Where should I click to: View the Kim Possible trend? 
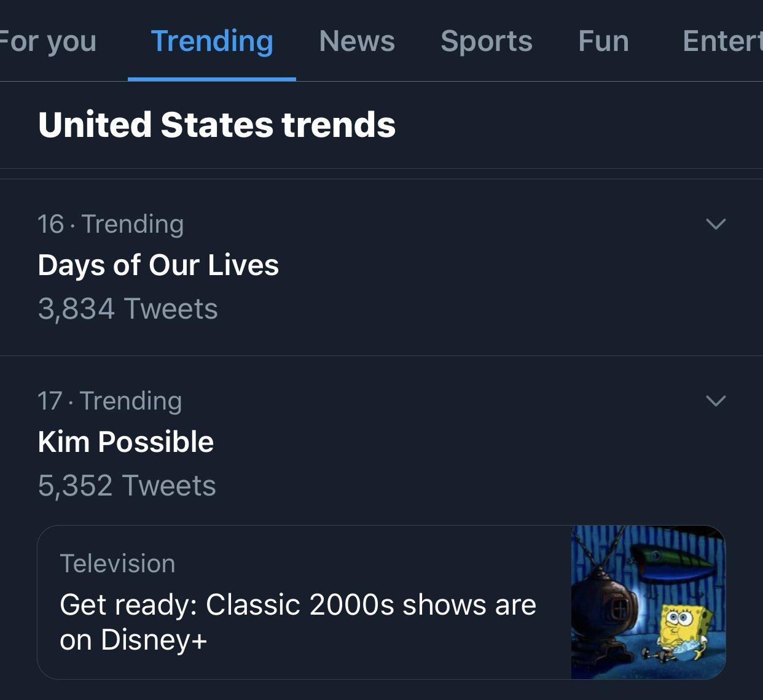pyautogui.click(x=126, y=442)
